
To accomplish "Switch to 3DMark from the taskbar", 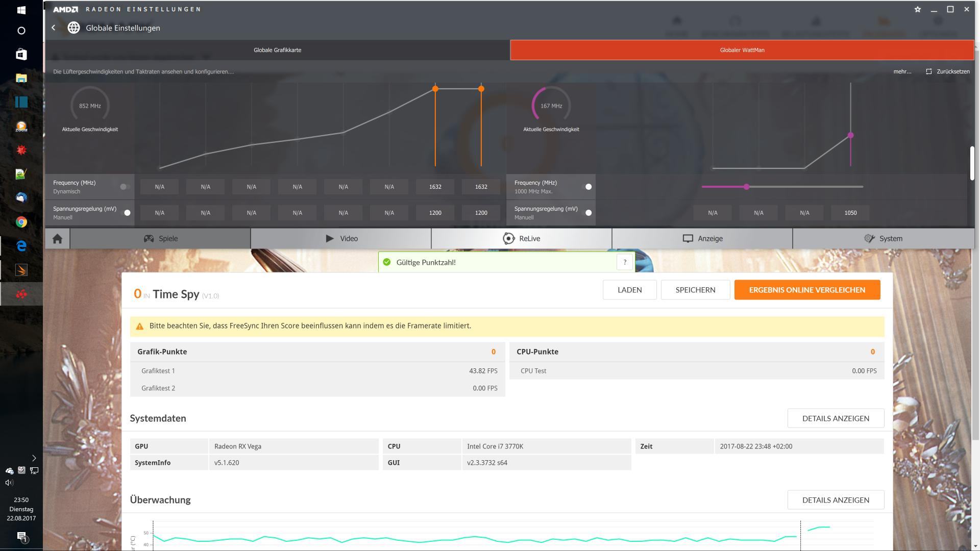I will tap(21, 270).
